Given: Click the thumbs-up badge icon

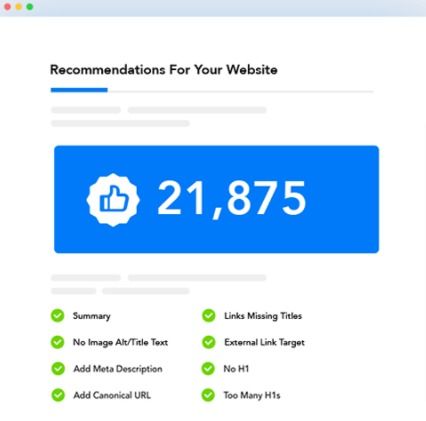Looking at the screenshot, I should 113,200.
